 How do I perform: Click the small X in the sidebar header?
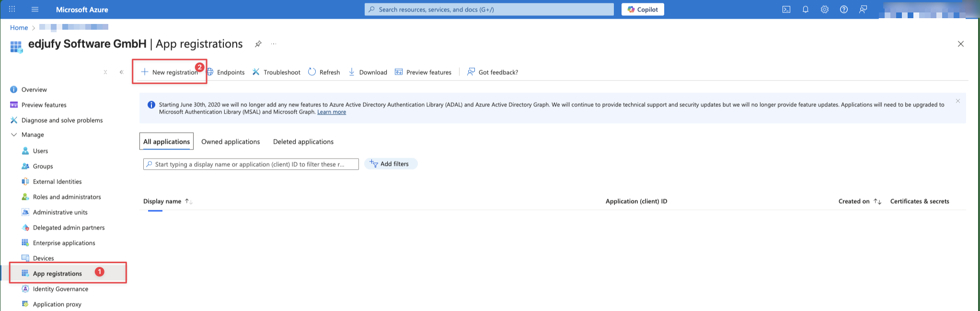coord(105,72)
